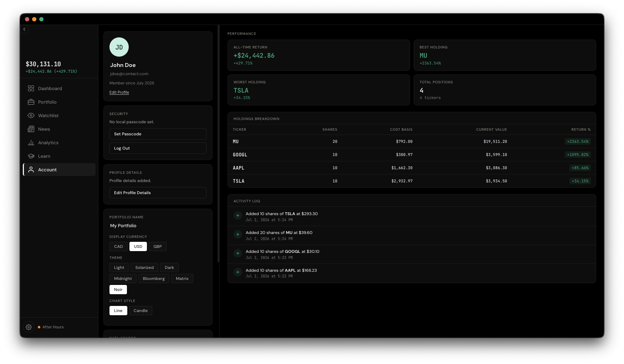624x364 pixels.
Task: Switch to the Matrix theme
Action: coord(182,279)
